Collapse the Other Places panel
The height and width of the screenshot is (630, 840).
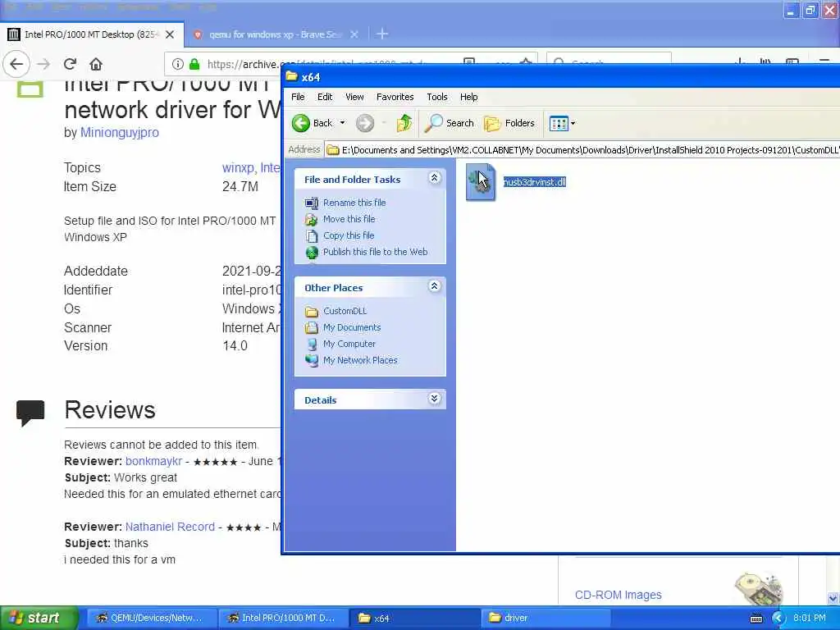(x=435, y=286)
